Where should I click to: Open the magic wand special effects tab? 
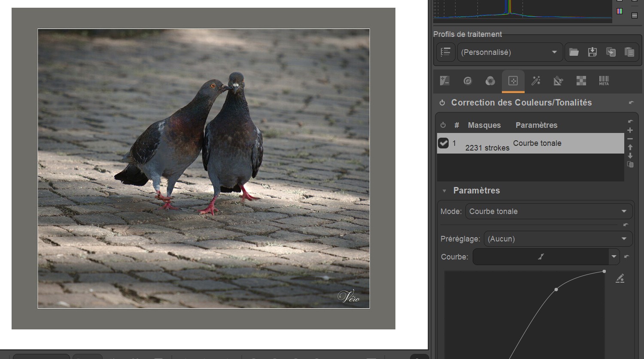tap(536, 81)
